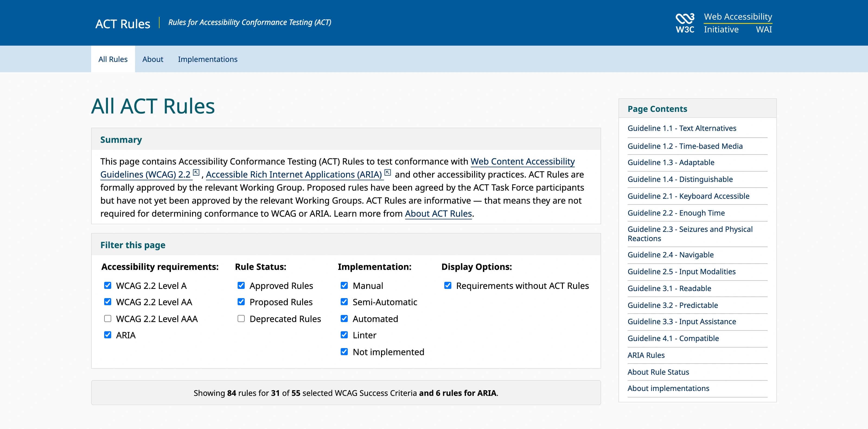Enable WCAG 2.2 Level AAA checkbox

(x=107, y=318)
